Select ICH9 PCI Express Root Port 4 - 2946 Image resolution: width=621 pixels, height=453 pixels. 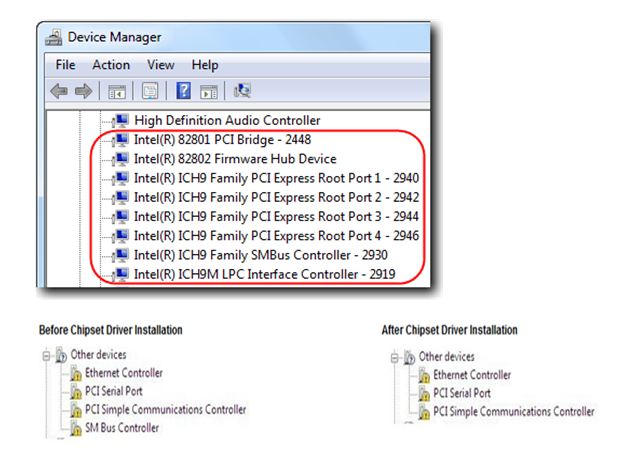tap(276, 236)
